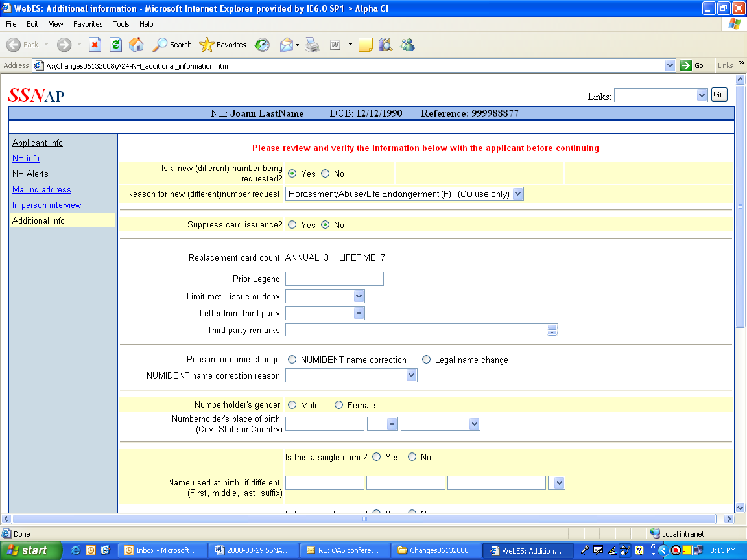
Task: Open the Favorites menu in menu bar
Action: tap(88, 24)
